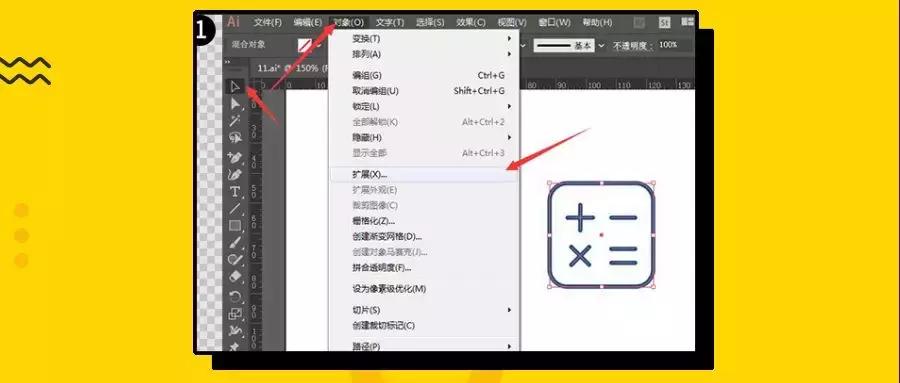900x383 pixels.
Task: Open the 窗口(W) menu
Action: click(x=554, y=22)
